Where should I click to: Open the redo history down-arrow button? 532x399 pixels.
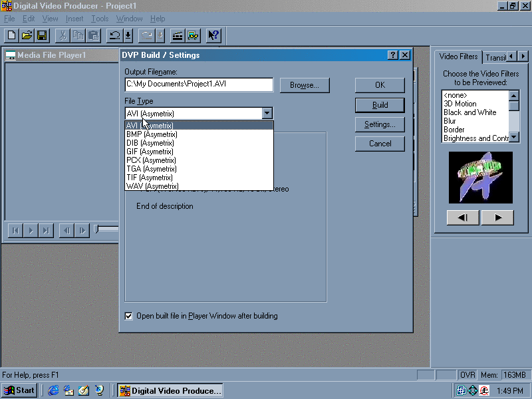coord(160,35)
